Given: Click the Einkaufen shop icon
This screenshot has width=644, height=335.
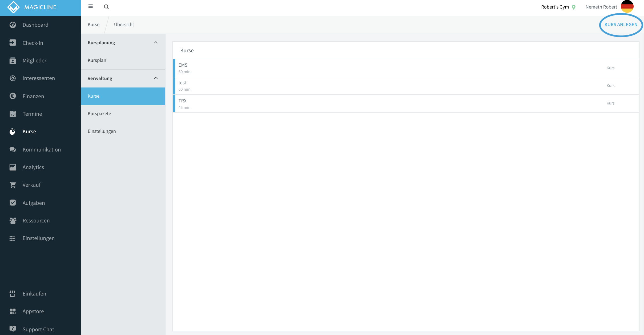Looking at the screenshot, I should 13,294.
